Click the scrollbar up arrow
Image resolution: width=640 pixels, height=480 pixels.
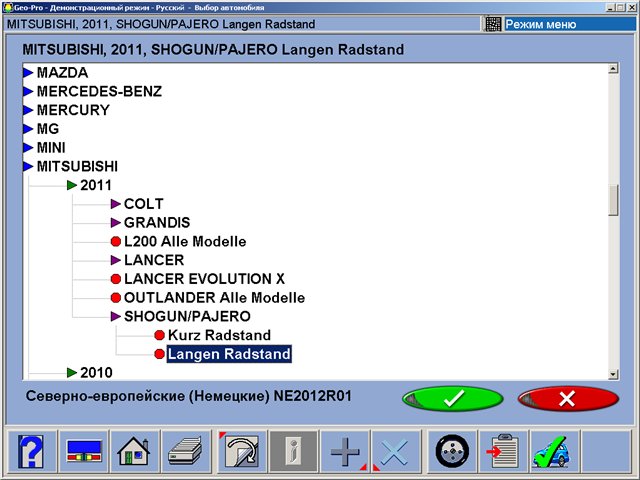tap(613, 69)
